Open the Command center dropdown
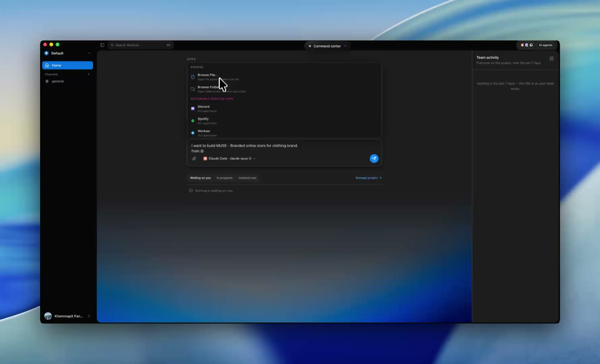 [327, 46]
